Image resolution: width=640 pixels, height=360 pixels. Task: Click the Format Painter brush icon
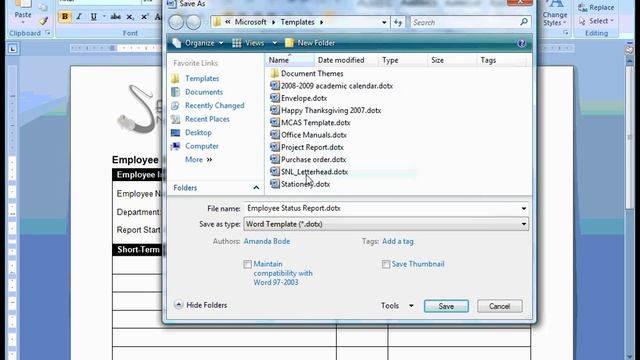43,21
